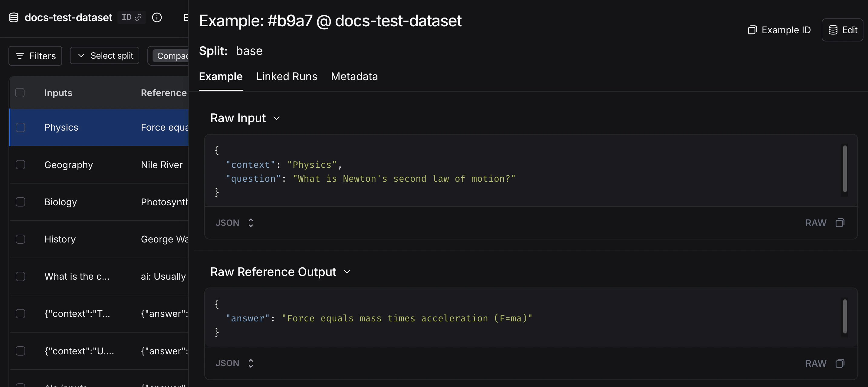Open the dataset ID link
The image size is (868, 387).
[x=131, y=17]
